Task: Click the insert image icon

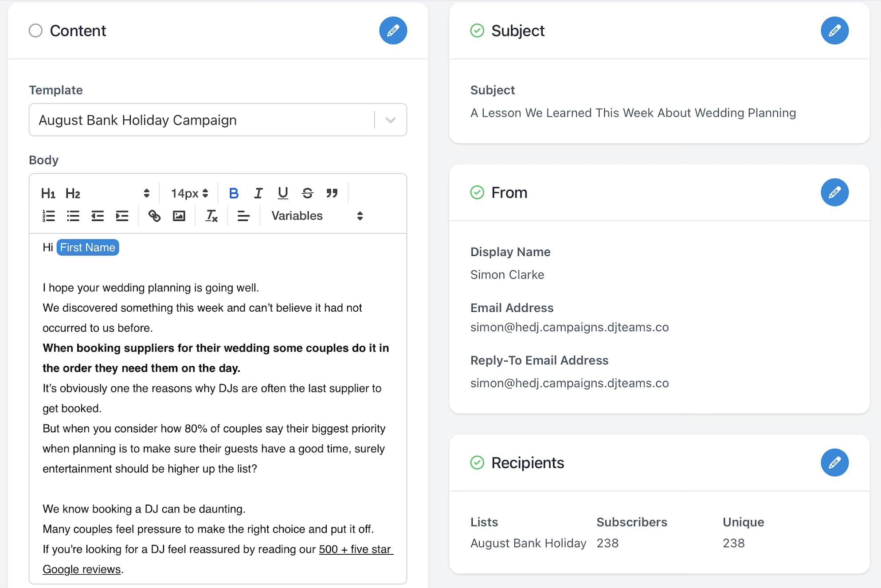Action: pos(179,216)
